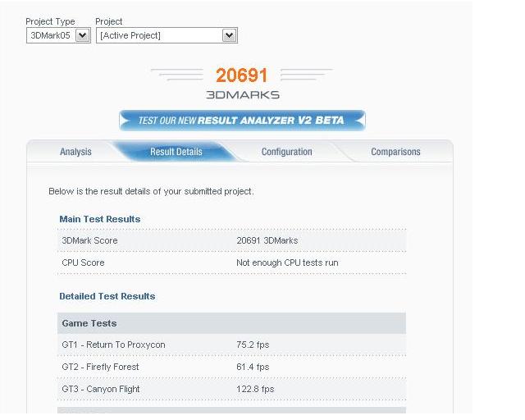Click the 75.2 fps value
Screen dimensions: 525x420
coord(253,345)
